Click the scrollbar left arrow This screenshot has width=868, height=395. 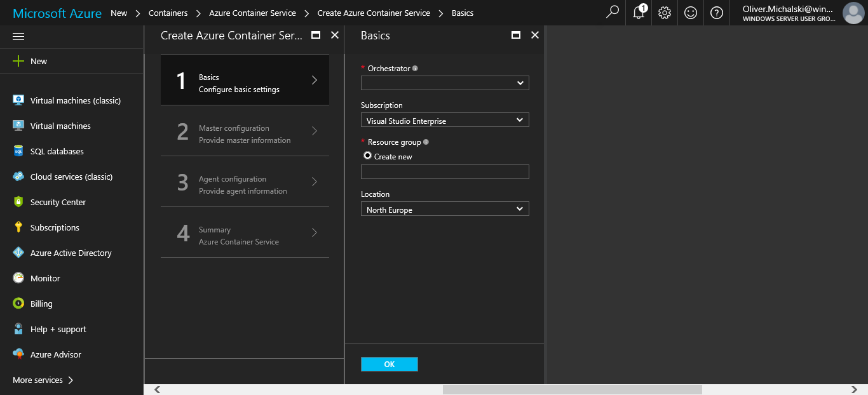coord(157,389)
